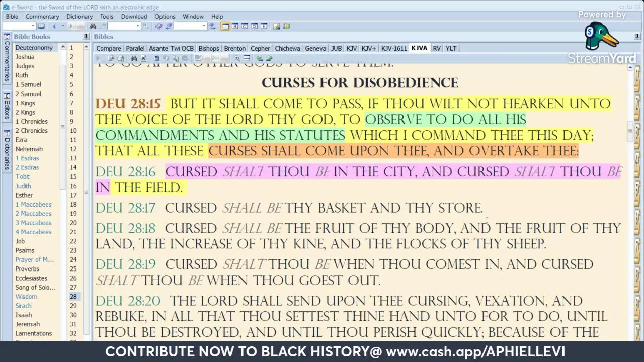Open the Back arrow history dropdown
The width and height of the screenshot is (644, 362).
click(x=63, y=26)
